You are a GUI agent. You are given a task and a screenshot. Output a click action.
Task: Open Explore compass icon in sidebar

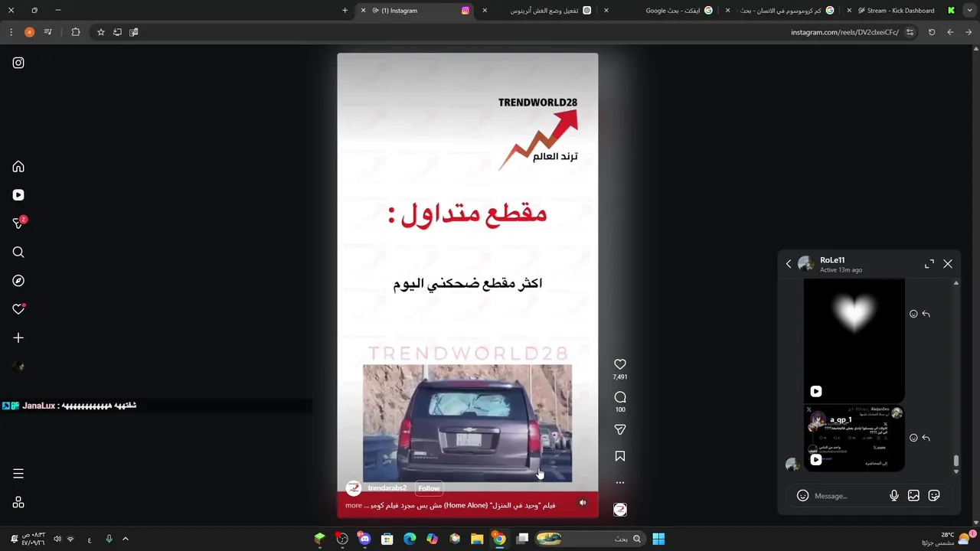(x=18, y=281)
